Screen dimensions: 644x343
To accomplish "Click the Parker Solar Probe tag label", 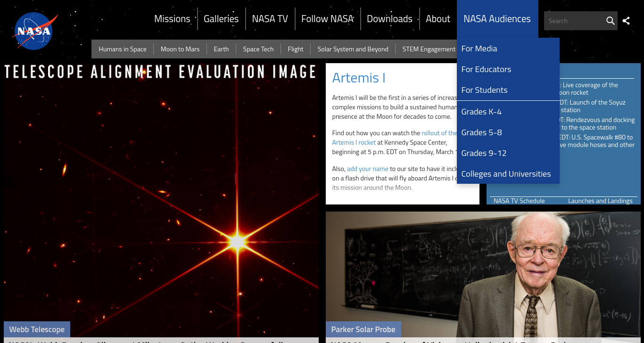I will click(363, 329).
